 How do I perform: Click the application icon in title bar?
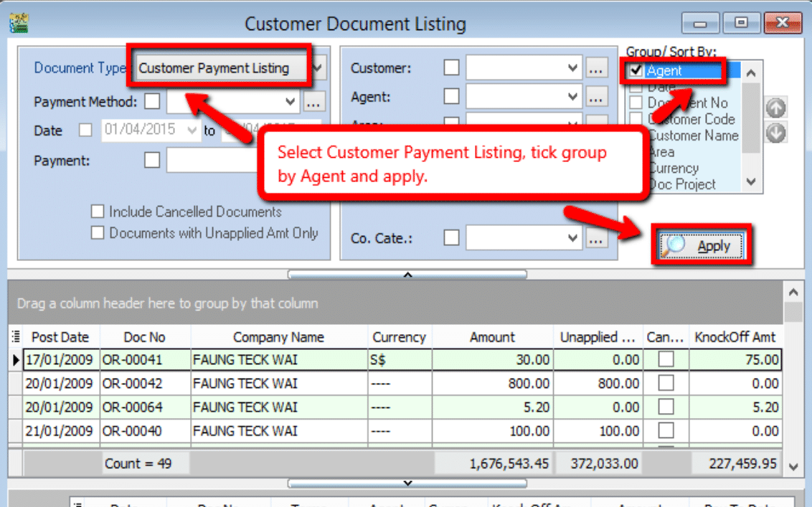(x=18, y=24)
